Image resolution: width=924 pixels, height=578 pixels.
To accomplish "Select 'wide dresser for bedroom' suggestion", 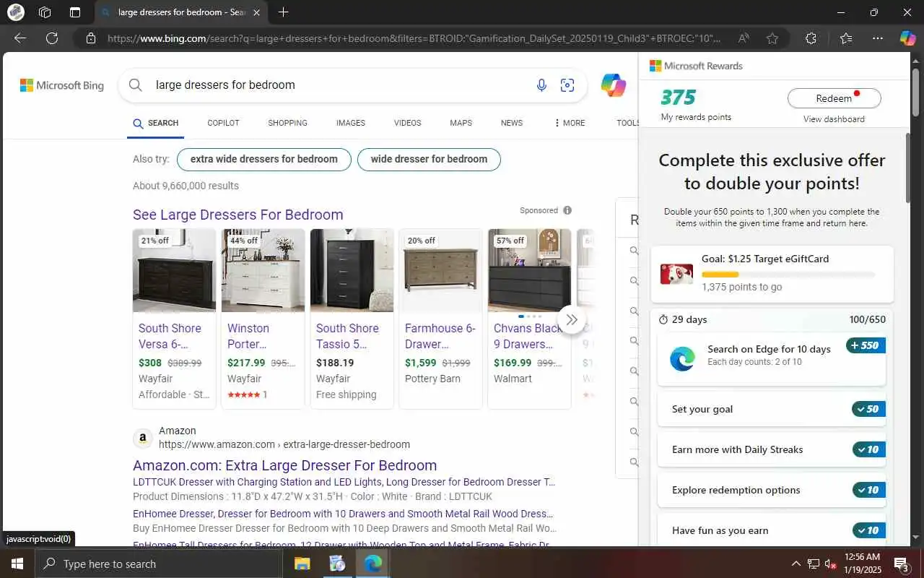I will pos(429,159).
